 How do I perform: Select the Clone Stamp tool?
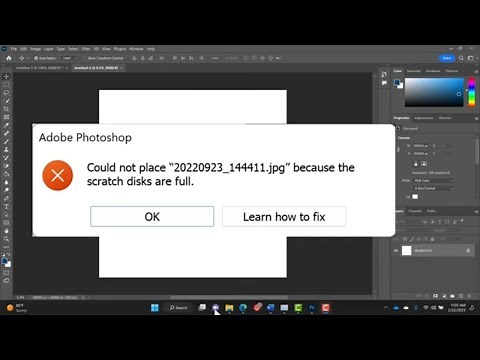pyautogui.click(x=6, y=150)
